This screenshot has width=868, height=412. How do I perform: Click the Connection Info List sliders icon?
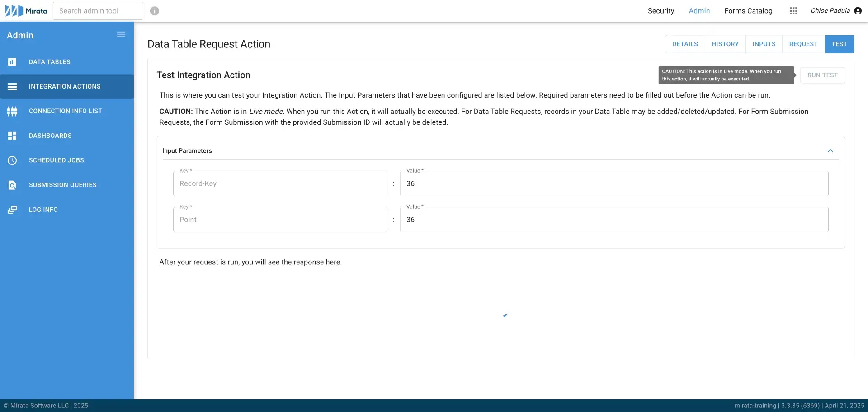[12, 111]
